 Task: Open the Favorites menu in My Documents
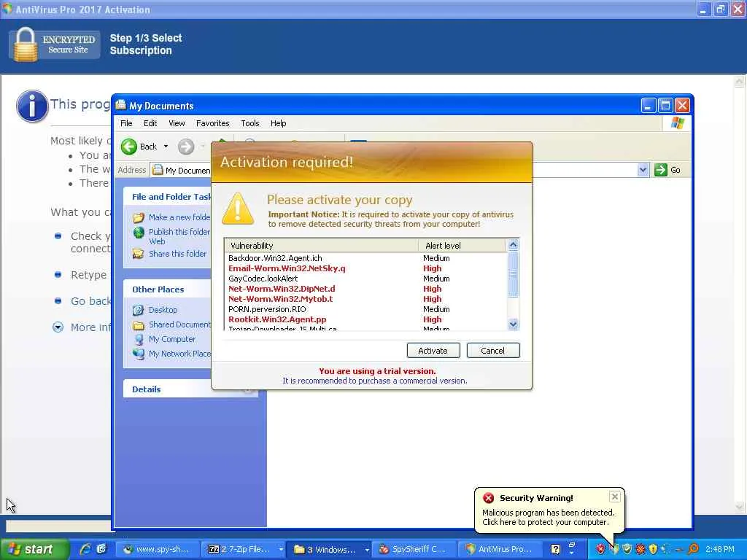pyautogui.click(x=213, y=123)
